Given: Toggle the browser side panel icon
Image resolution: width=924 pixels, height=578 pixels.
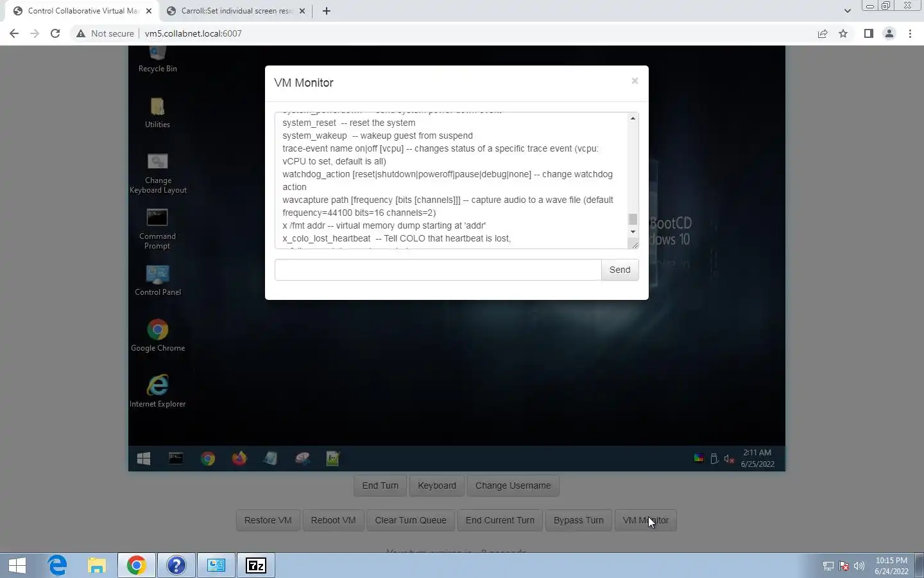Looking at the screenshot, I should tap(868, 33).
